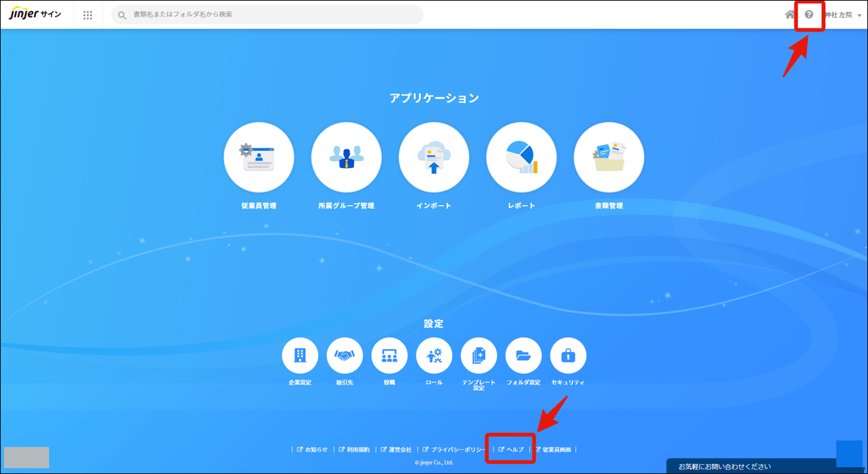
Task: Expand the apps grid menu
Action: tap(88, 15)
